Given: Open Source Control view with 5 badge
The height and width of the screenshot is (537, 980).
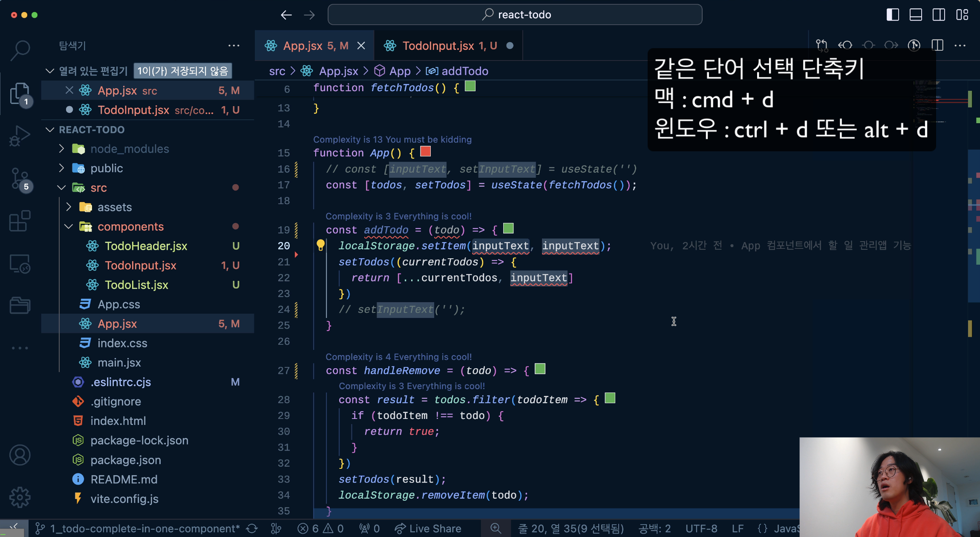Looking at the screenshot, I should (20, 179).
